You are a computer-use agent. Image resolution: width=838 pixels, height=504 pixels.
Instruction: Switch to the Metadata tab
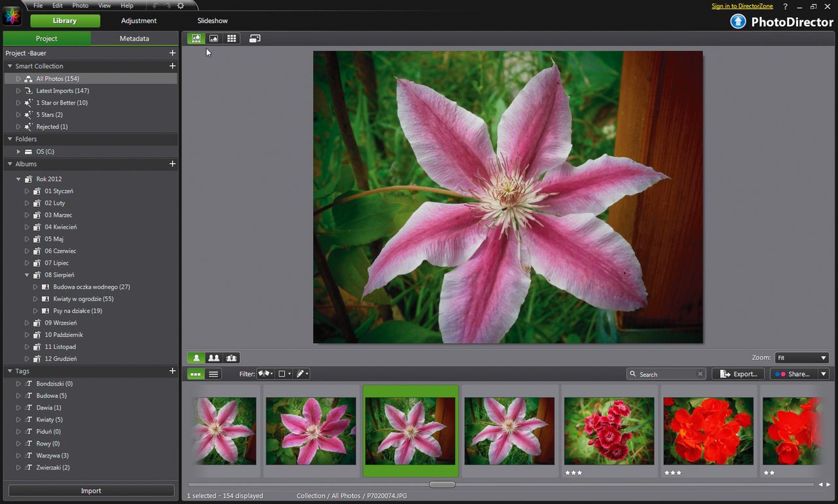134,39
